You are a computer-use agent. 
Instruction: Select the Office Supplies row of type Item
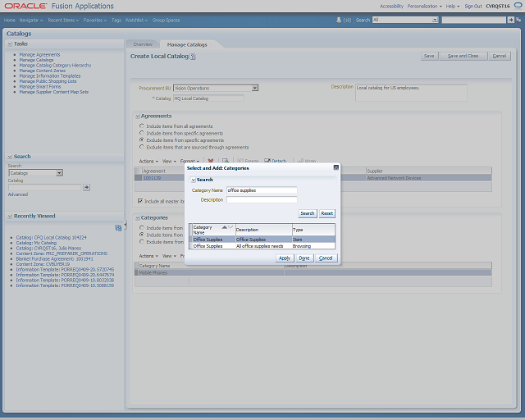262,240
